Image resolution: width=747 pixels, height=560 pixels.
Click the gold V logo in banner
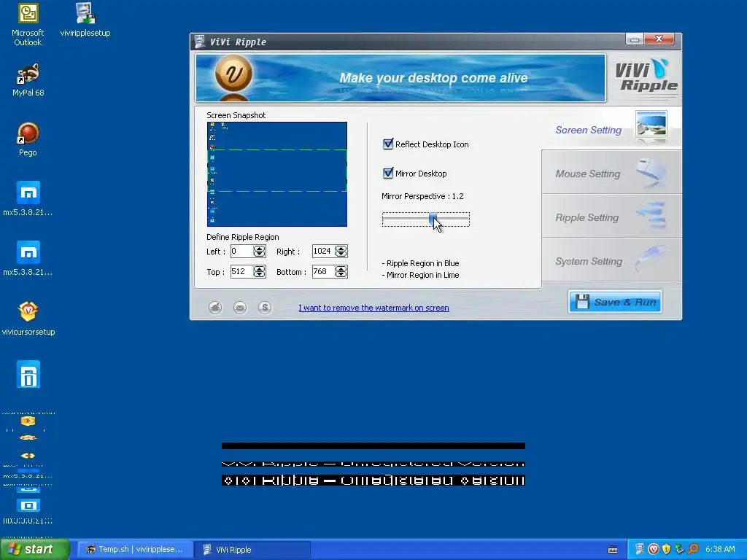click(x=233, y=74)
